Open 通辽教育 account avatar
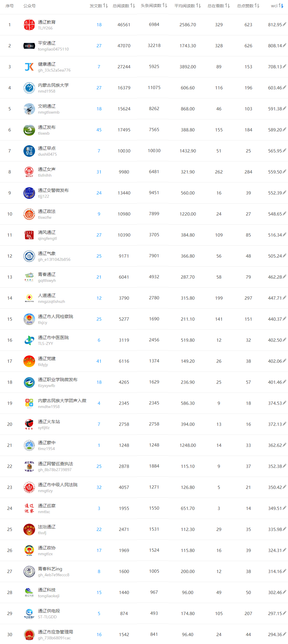The image size is (288, 644). 29,25
